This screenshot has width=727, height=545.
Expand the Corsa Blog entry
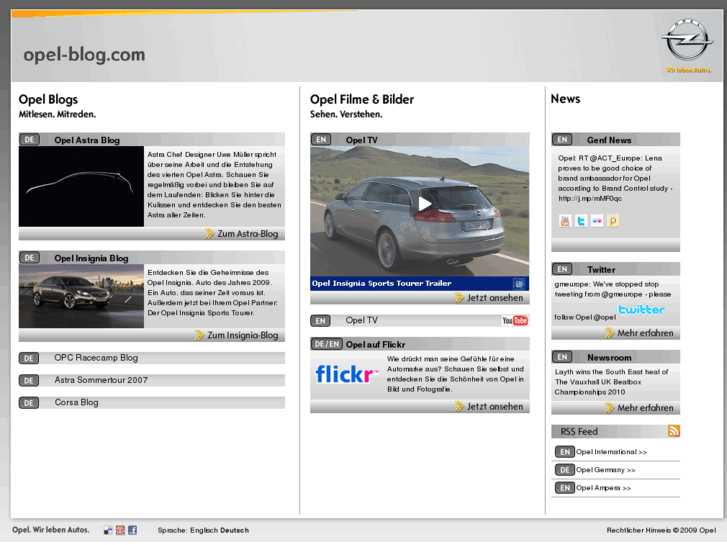tap(76, 402)
